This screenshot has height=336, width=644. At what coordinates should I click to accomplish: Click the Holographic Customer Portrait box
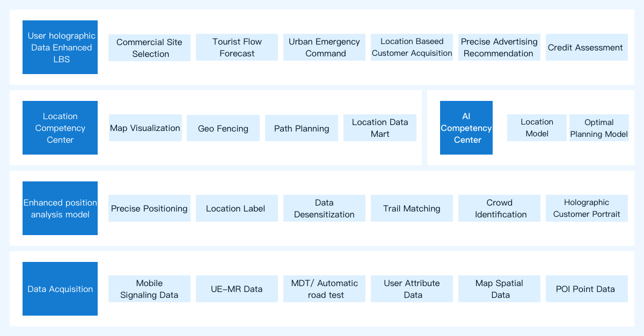[x=587, y=208]
